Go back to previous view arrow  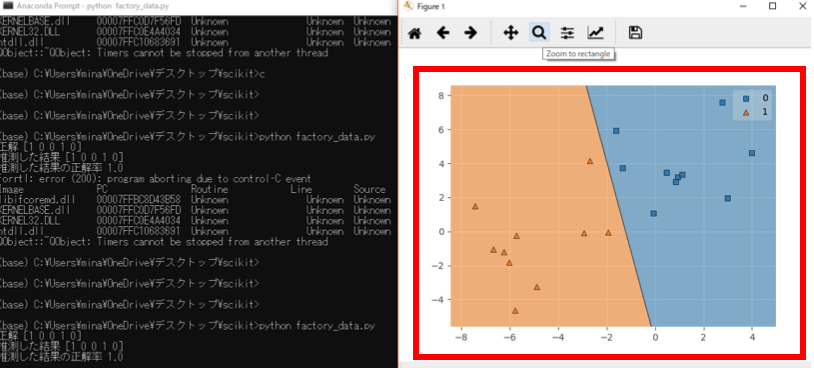point(443,33)
